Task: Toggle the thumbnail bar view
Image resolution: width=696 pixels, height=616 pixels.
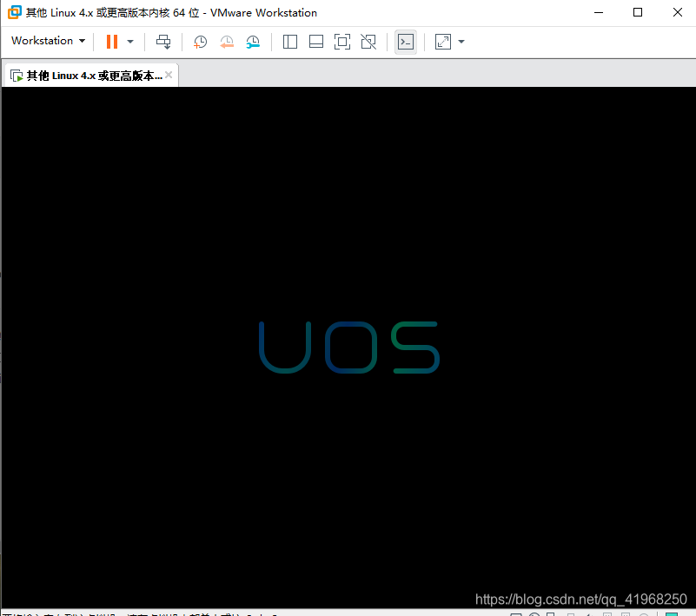Action: click(x=316, y=42)
